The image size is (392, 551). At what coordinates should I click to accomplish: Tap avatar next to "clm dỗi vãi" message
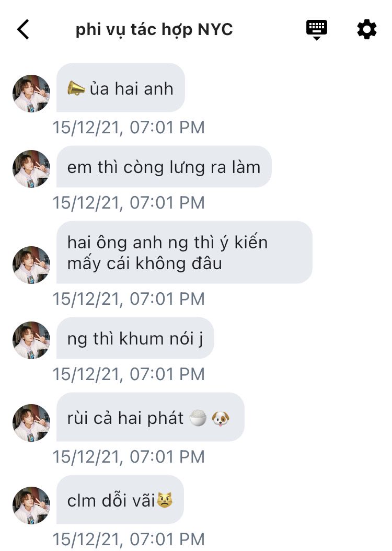coord(31,506)
